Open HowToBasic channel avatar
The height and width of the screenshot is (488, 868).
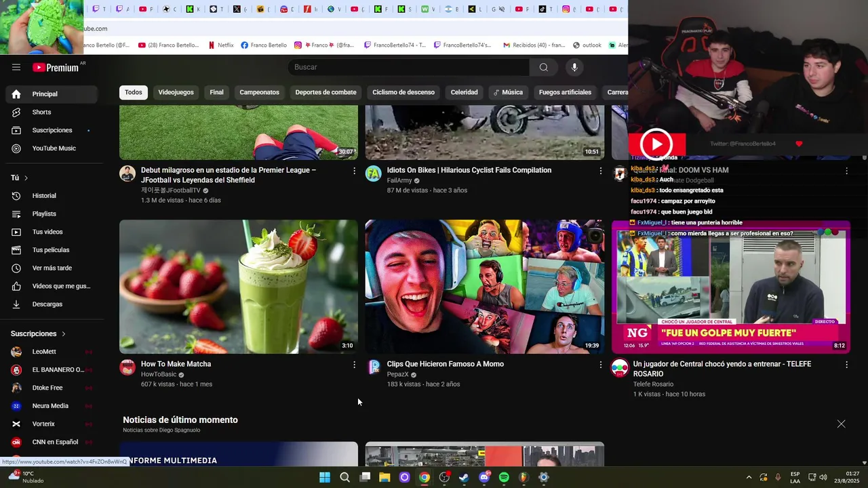click(x=127, y=367)
